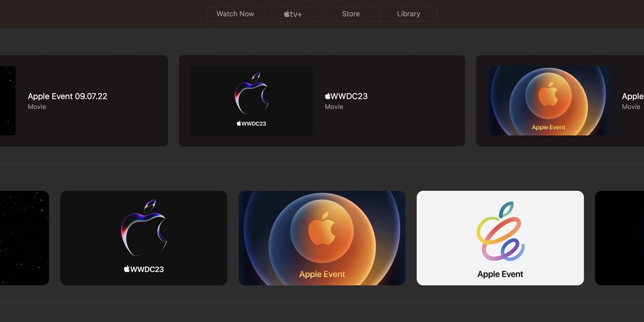Click the multicolor swirl Apple logo
The width and height of the screenshot is (644, 322).
[x=501, y=232]
